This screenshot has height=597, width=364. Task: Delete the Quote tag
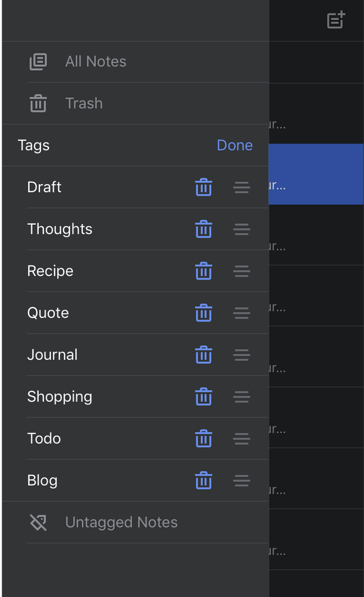[x=203, y=313]
